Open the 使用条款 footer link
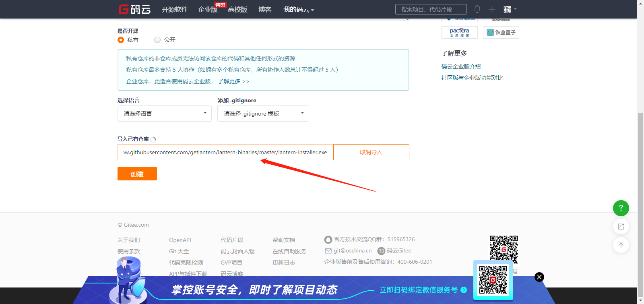Image resolution: width=644 pixels, height=304 pixels. [129, 251]
